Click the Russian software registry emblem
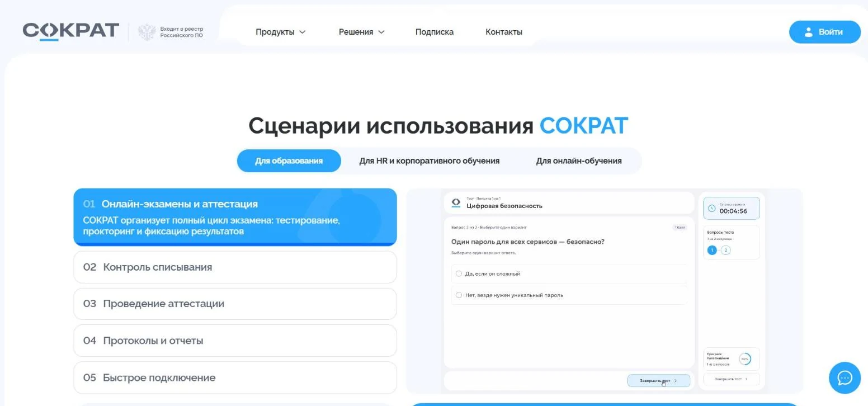Screen dimensions: 868x406 point(147,32)
